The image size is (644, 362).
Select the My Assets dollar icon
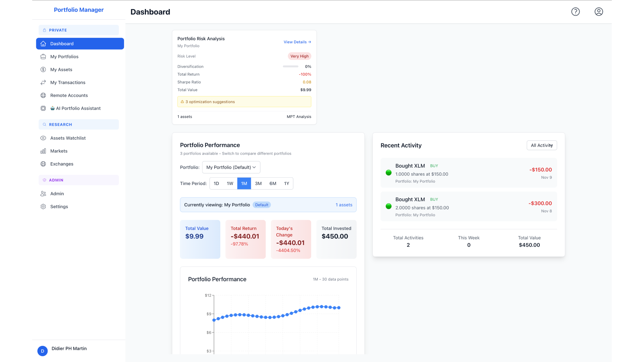(43, 69)
